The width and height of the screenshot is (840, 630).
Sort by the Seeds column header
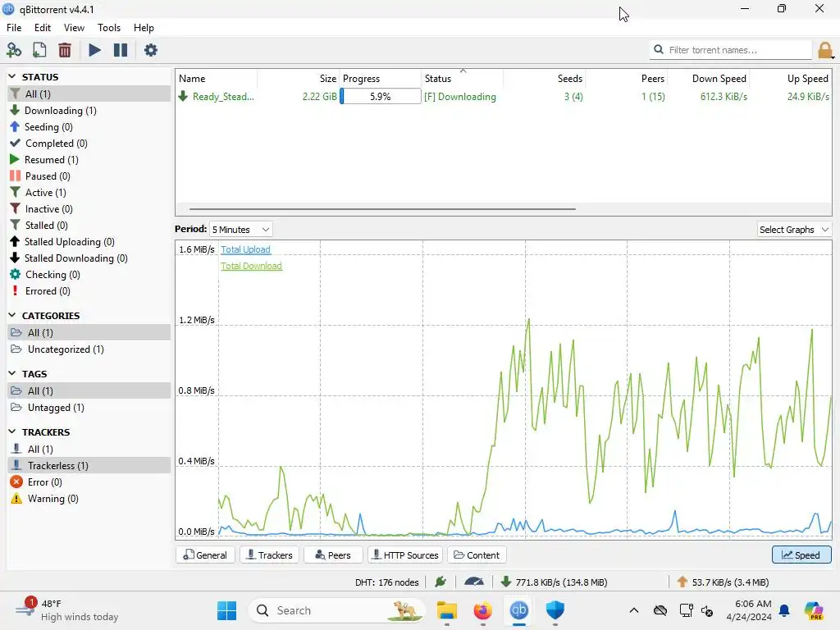[545, 78]
